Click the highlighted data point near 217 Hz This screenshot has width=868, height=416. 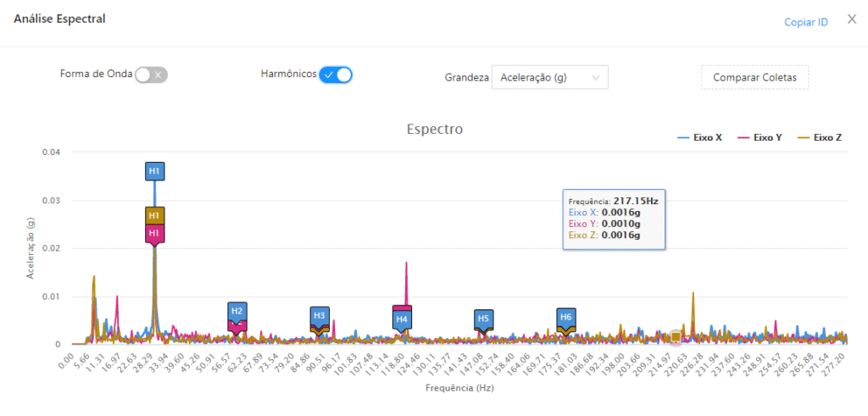tap(676, 337)
